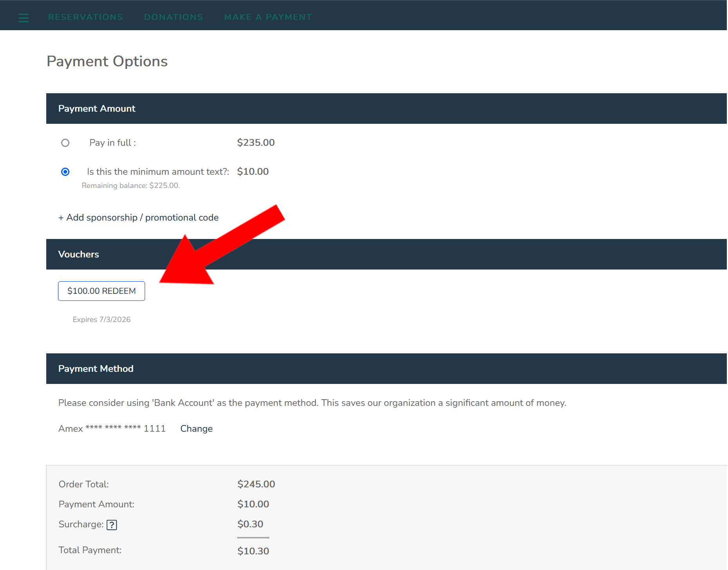The image size is (728, 570).
Task: Click the Total Payment $10.30 value
Action: click(x=253, y=551)
